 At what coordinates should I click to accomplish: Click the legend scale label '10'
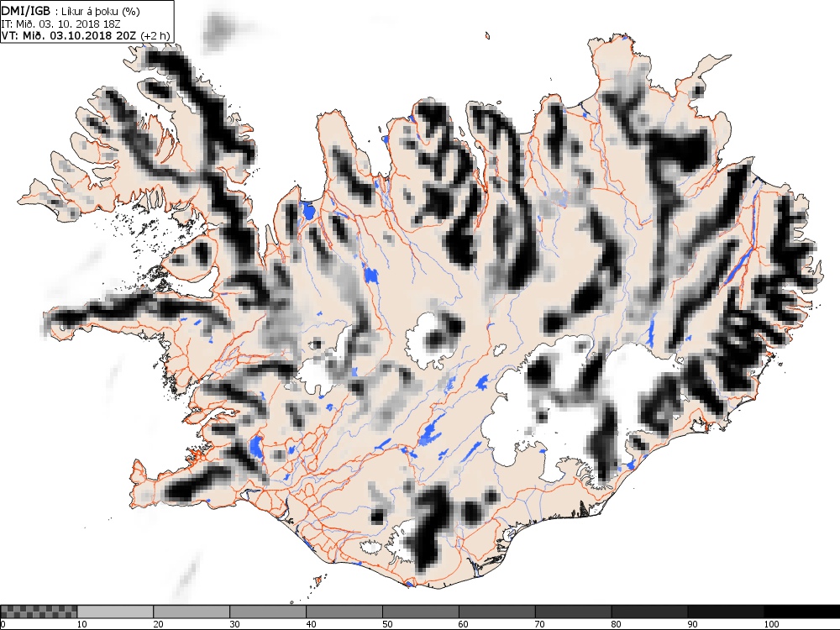click(82, 624)
